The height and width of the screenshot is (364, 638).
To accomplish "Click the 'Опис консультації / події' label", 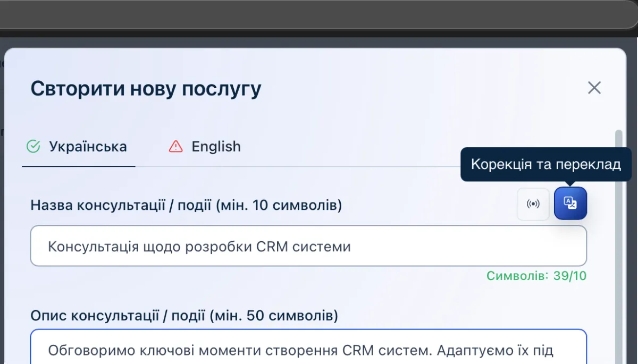I will [x=184, y=316].
